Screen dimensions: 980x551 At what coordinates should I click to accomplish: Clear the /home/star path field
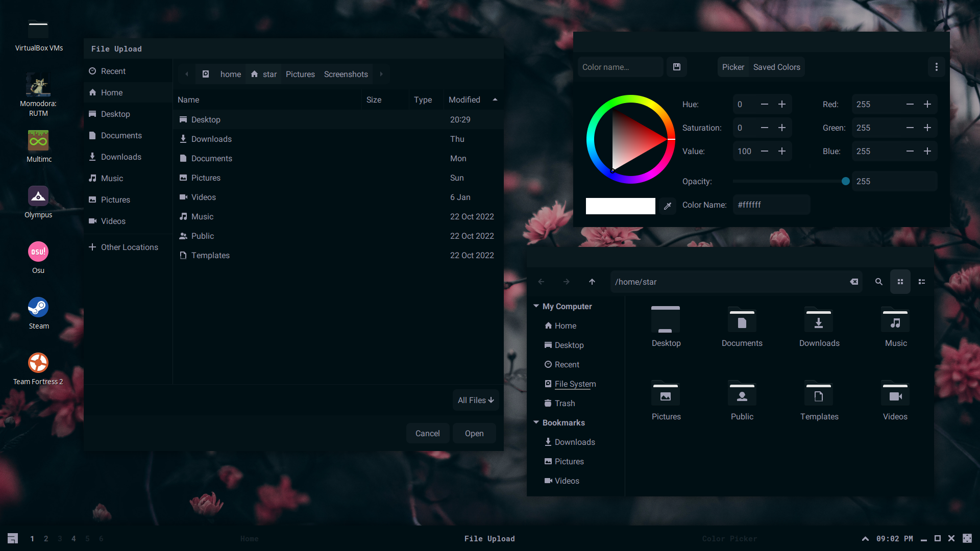click(854, 282)
